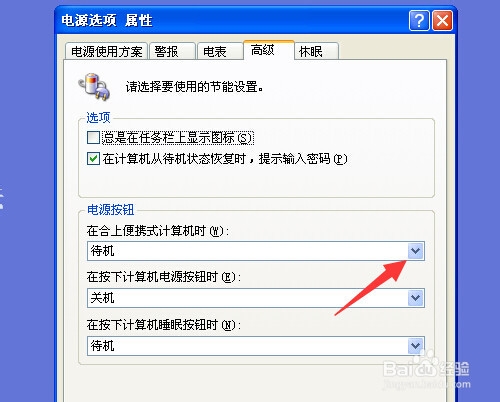Image resolution: width=500 pixels, height=402 pixels.
Task: Enable 总是在任务栏上显示图标 checkbox
Action: 93,137
